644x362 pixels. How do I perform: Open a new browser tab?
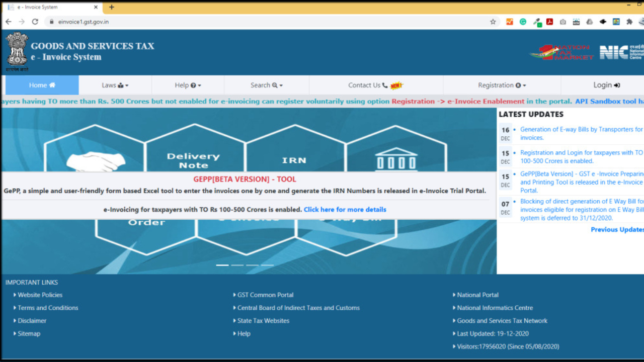pyautogui.click(x=112, y=7)
